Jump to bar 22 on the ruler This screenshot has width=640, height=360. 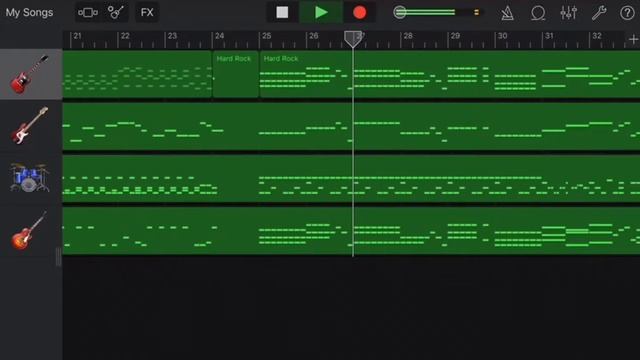pyautogui.click(x=125, y=36)
